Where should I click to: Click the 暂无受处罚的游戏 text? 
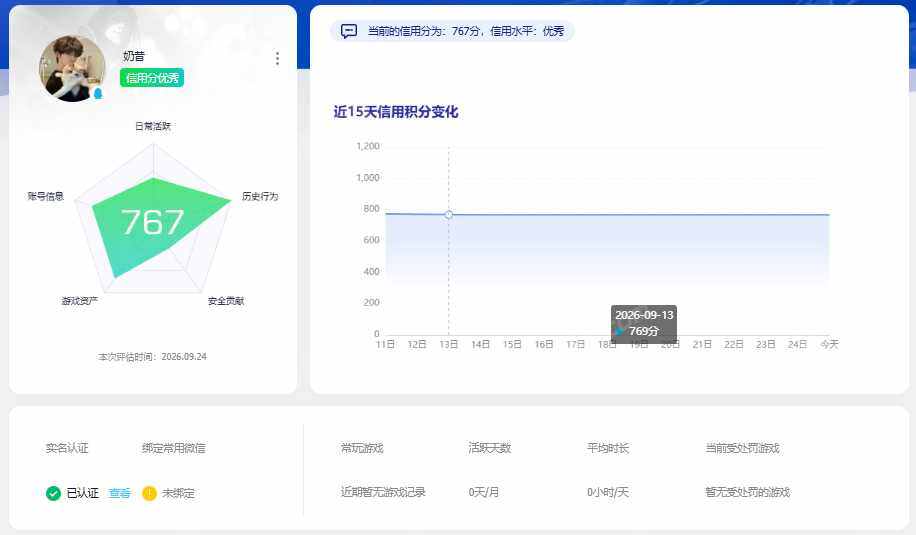pyautogui.click(x=747, y=492)
